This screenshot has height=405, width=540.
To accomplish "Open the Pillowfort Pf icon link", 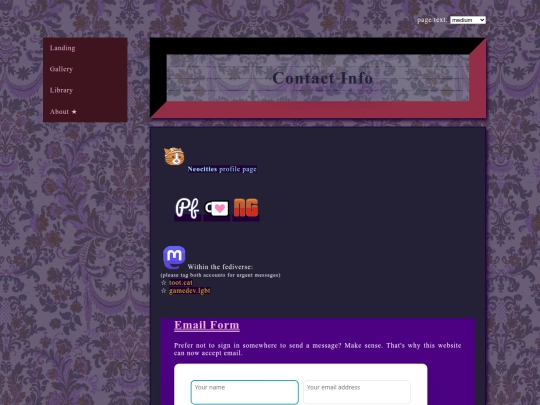I will tap(187, 209).
